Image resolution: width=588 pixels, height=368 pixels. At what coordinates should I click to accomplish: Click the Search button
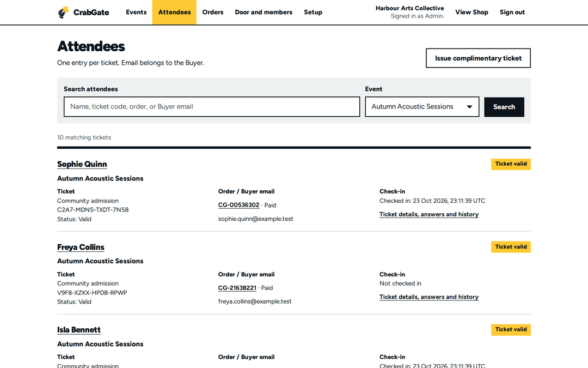[x=504, y=107]
